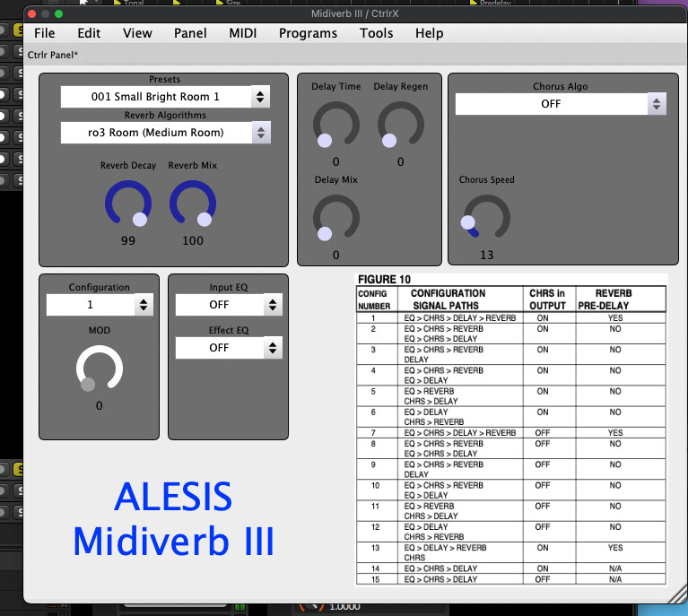Click the Input EQ dropdown arrows
Image resolution: width=688 pixels, height=616 pixels.
pyautogui.click(x=273, y=305)
